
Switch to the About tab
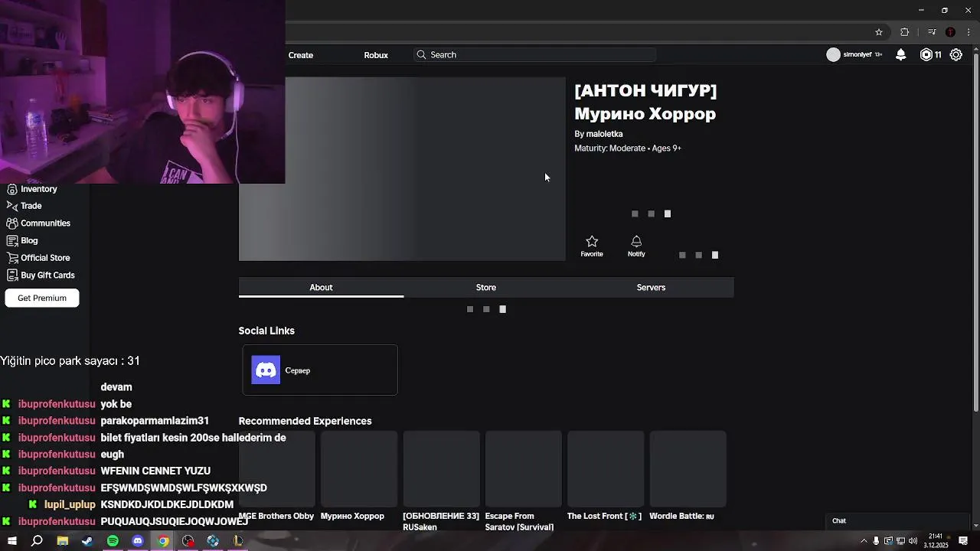pos(321,287)
